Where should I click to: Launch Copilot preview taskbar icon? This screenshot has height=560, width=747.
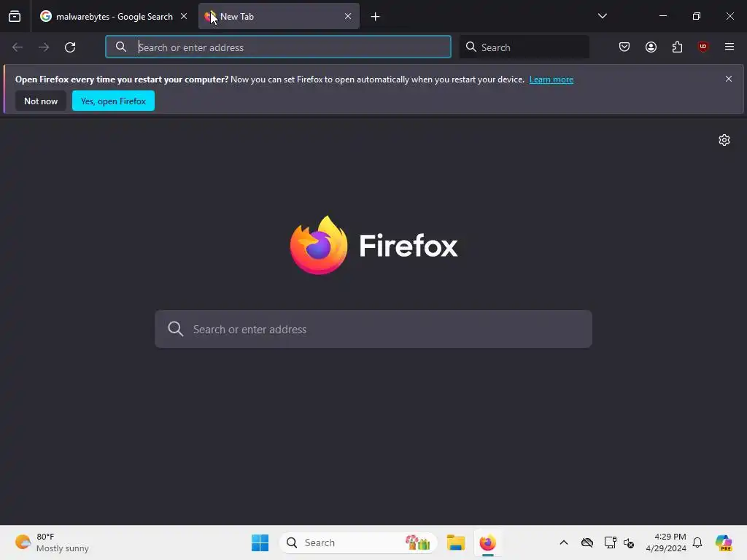(x=724, y=542)
